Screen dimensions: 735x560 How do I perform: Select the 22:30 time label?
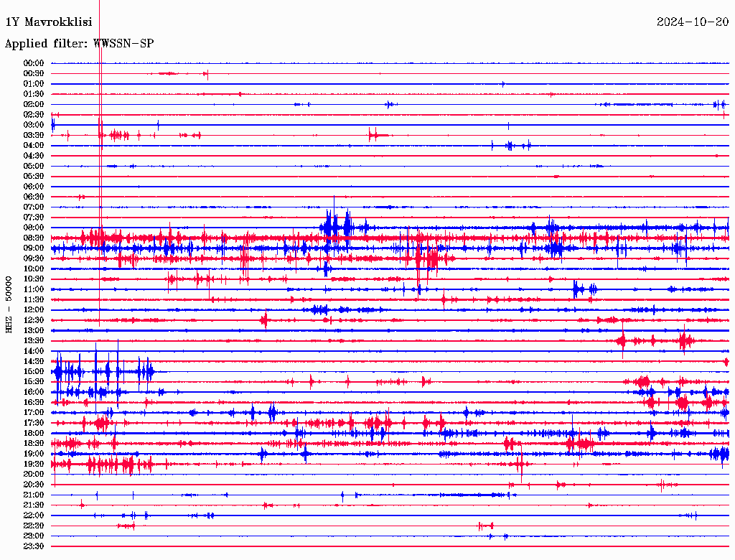(x=34, y=526)
